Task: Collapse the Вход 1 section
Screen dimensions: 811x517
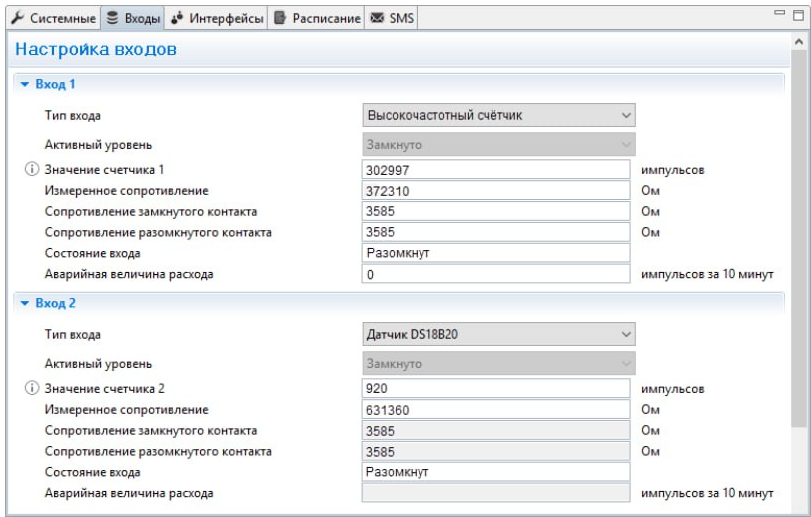Action: [x=24, y=84]
